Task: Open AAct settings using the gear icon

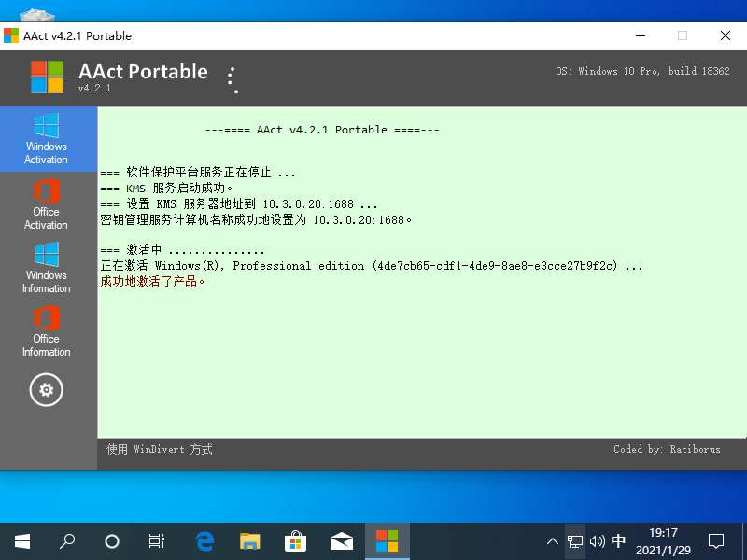Action: point(46,390)
